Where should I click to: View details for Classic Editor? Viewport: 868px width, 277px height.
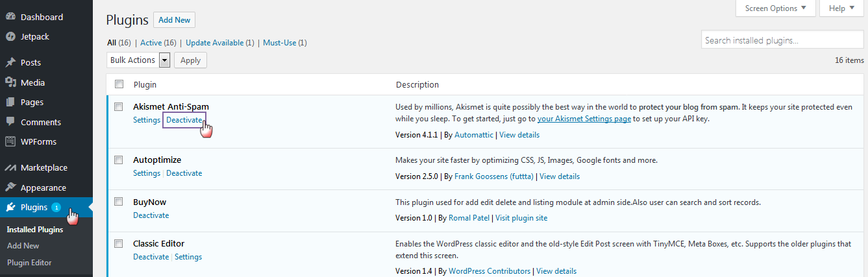click(556, 271)
